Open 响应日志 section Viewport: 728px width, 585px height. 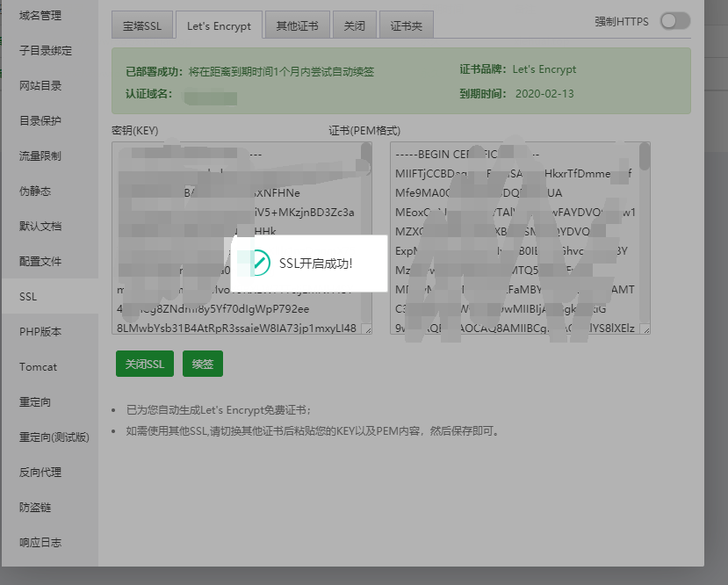(x=40, y=543)
